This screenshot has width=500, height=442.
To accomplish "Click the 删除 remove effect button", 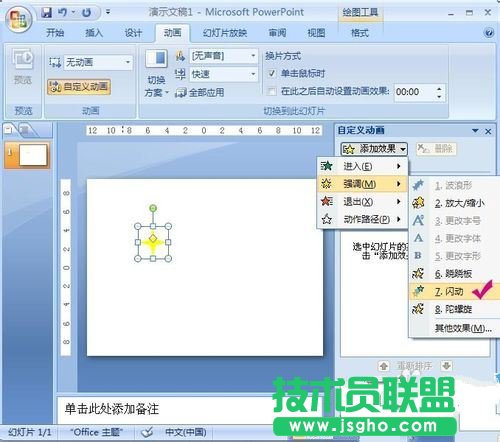I will click(436, 149).
